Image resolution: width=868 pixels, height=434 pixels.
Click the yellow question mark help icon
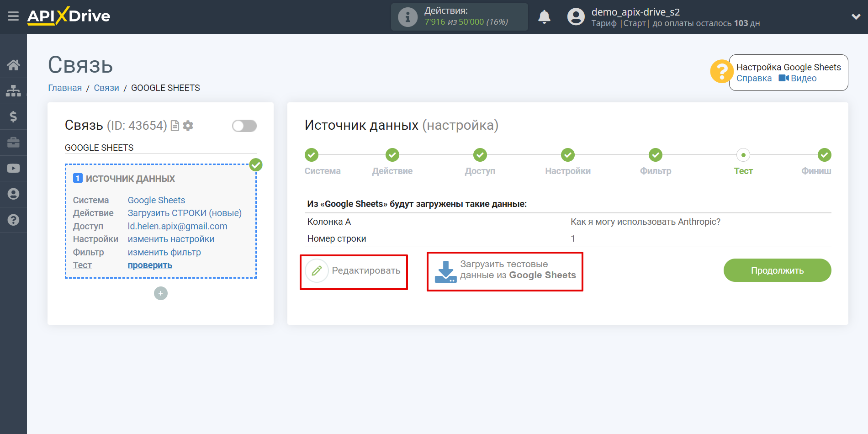click(721, 72)
